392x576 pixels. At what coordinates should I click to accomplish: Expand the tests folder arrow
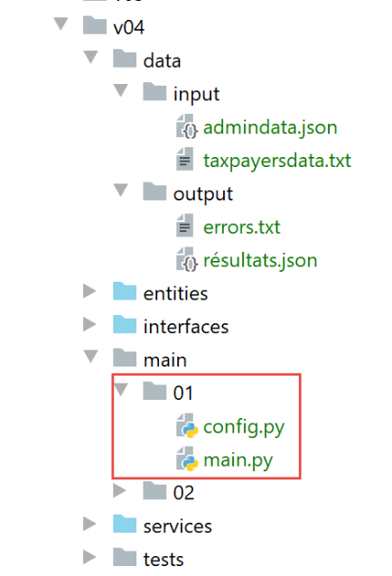89,557
